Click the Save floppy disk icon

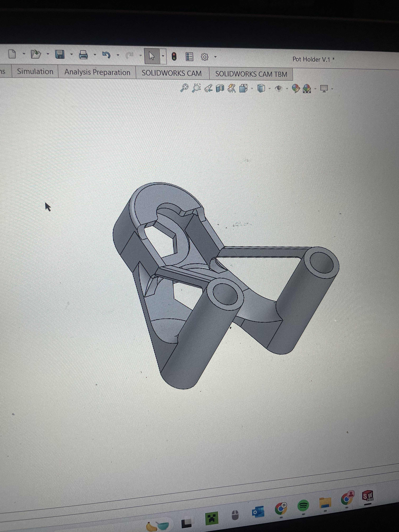59,55
